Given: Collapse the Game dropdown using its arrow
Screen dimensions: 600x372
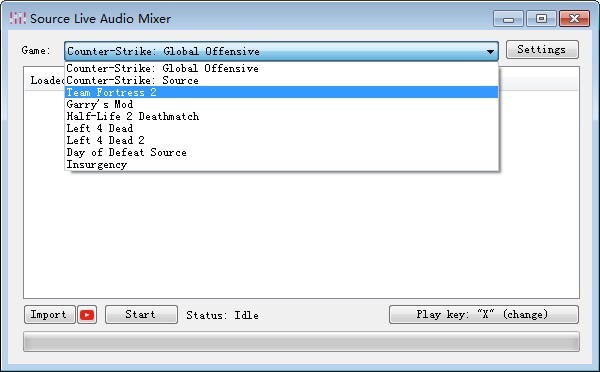Looking at the screenshot, I should [490, 51].
